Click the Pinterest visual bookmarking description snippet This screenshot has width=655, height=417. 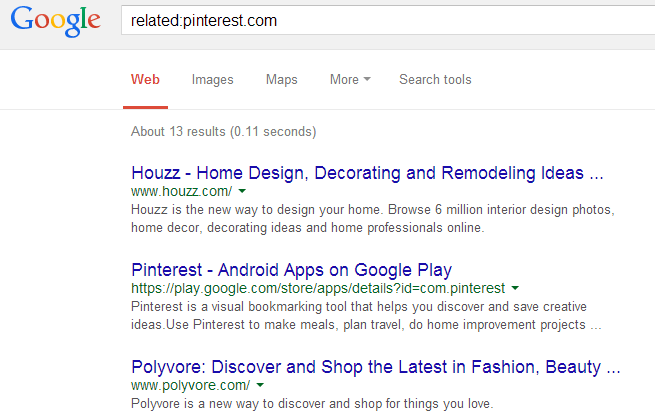pos(364,315)
